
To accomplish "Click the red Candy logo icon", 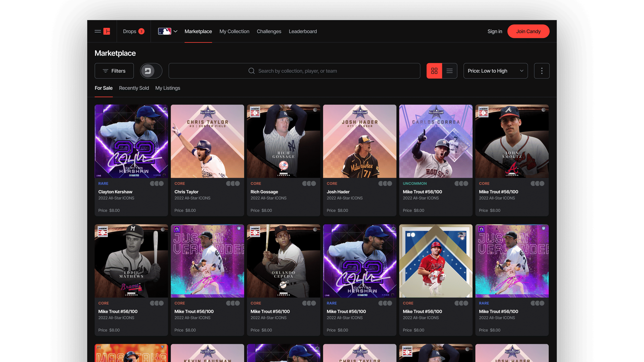I will click(107, 31).
